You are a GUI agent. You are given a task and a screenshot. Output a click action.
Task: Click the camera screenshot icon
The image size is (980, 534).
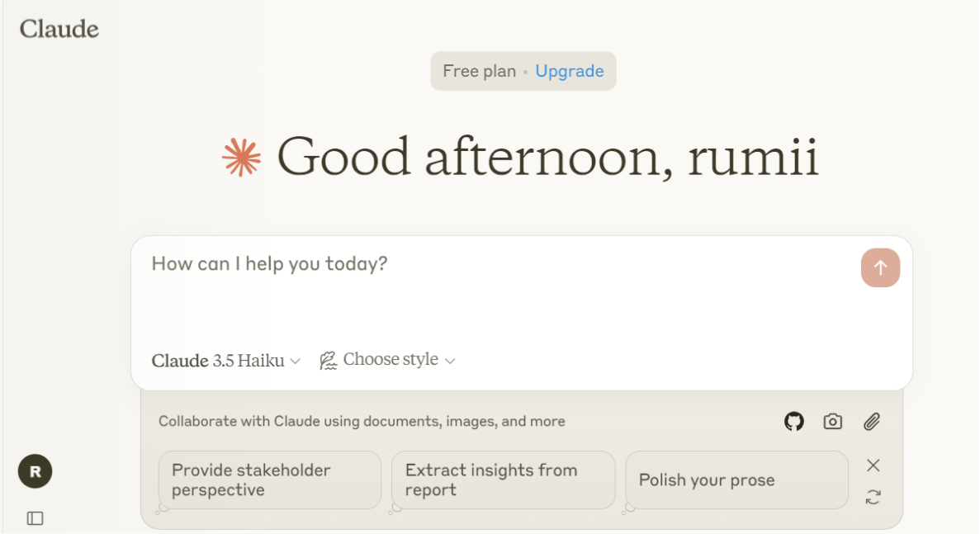[832, 422]
